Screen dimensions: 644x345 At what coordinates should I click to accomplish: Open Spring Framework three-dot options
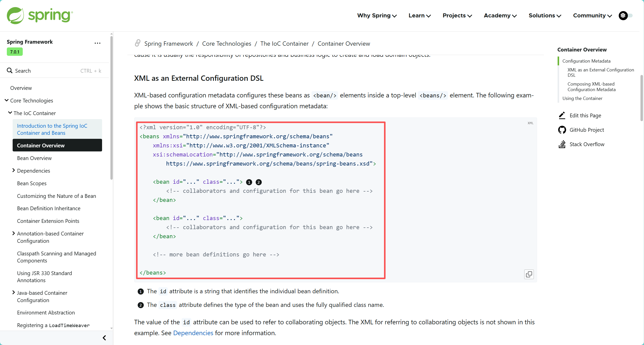(97, 43)
